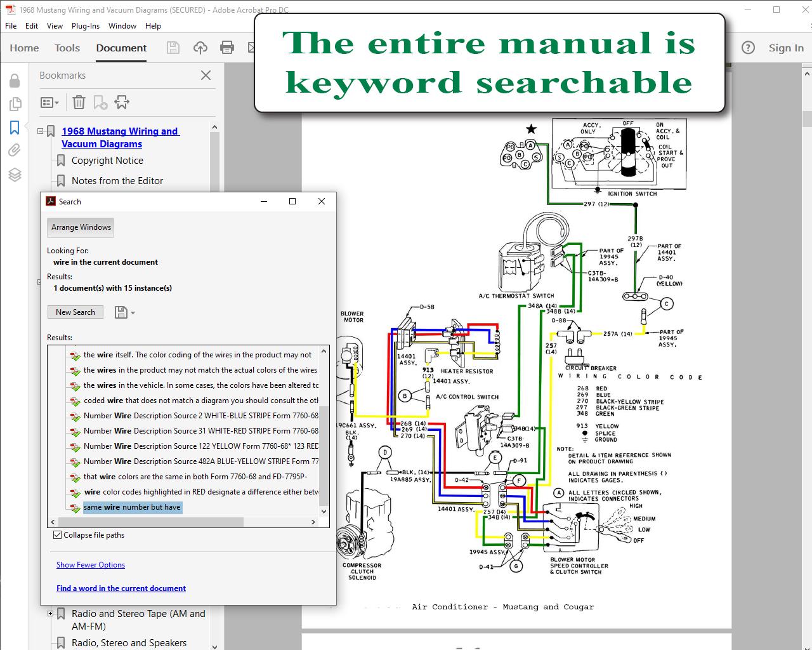Image resolution: width=812 pixels, height=650 pixels.
Task: Open the Plug-Ins menu
Action: pos(85,25)
